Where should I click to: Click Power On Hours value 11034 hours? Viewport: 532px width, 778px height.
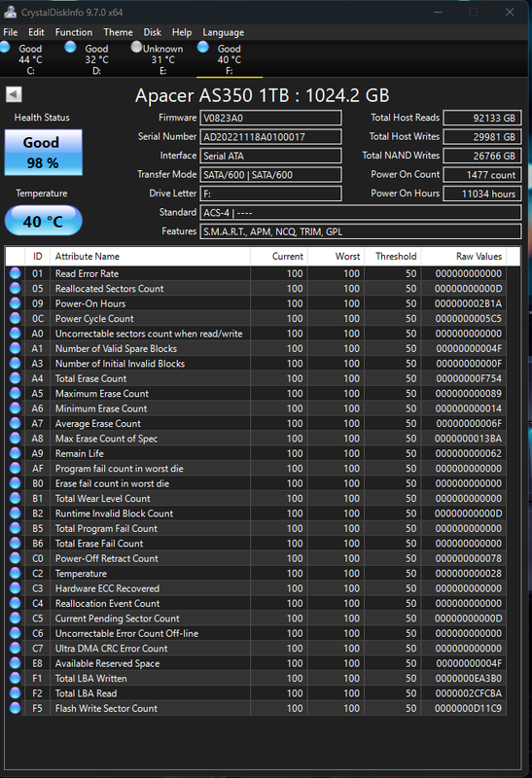(482, 194)
